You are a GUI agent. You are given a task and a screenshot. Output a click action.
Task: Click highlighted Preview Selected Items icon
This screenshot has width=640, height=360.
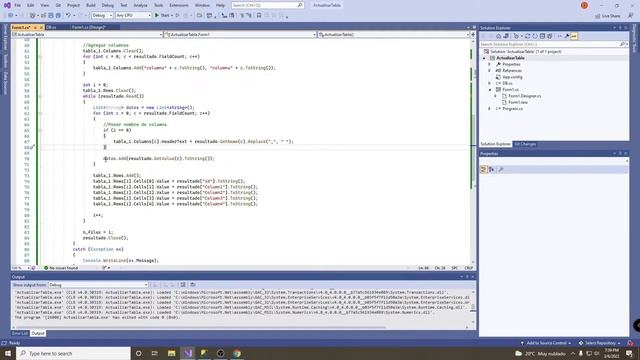pyautogui.click(x=574, y=36)
